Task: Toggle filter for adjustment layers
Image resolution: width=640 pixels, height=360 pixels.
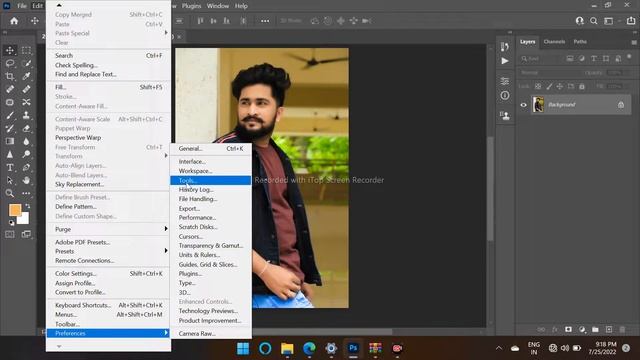Action: pos(582,59)
